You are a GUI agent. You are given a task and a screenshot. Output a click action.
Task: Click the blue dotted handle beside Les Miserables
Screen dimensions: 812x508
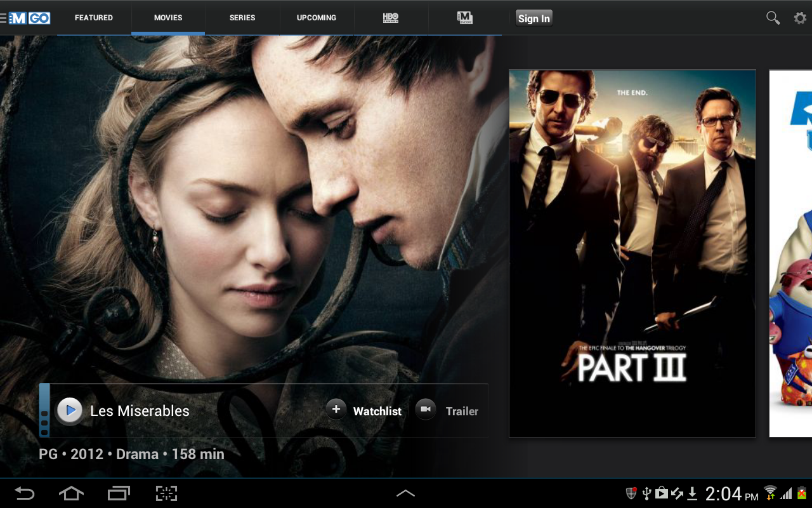pyautogui.click(x=44, y=411)
